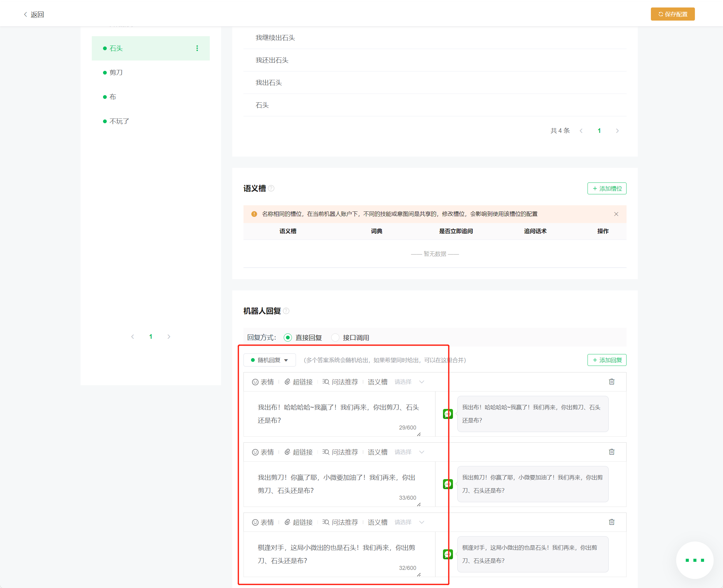Expand the 语义槽 请选择 dropdown in third reply
The width and height of the screenshot is (723, 588).
409,522
